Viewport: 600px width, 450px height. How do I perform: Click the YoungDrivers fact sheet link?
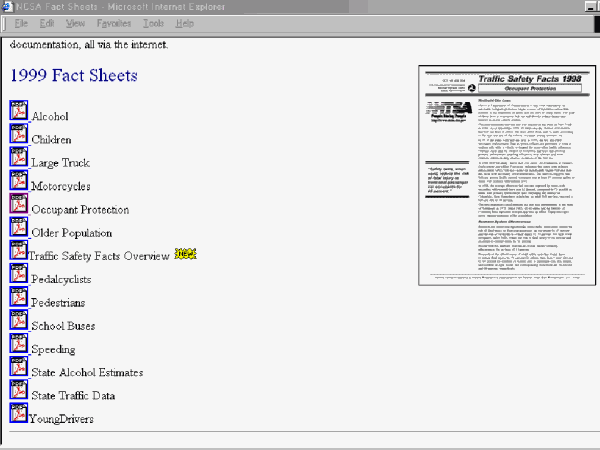coord(61,419)
